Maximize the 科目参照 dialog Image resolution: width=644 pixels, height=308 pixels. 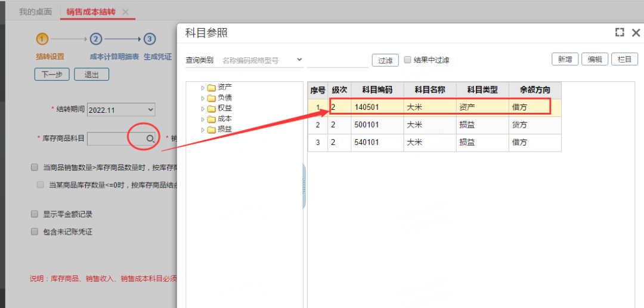pyautogui.click(x=620, y=33)
